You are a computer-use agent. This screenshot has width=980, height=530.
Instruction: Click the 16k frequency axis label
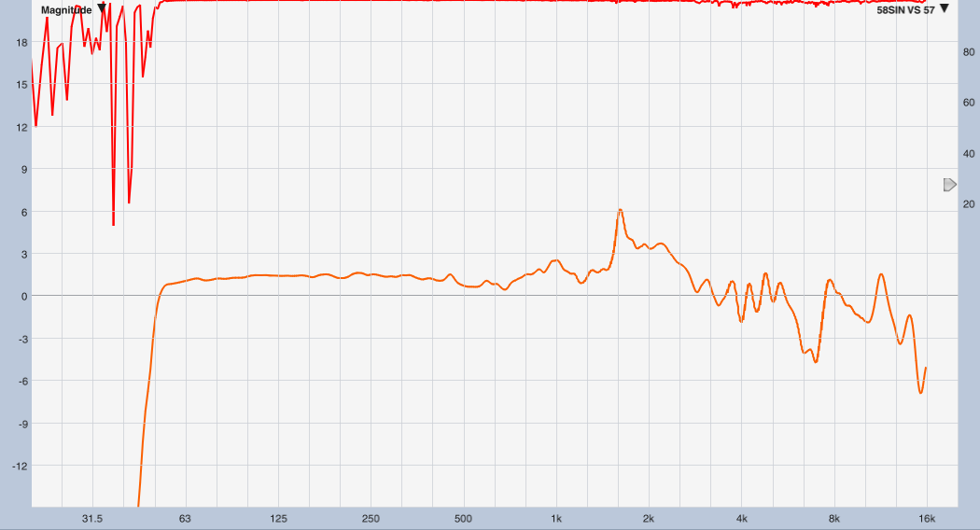(x=927, y=519)
